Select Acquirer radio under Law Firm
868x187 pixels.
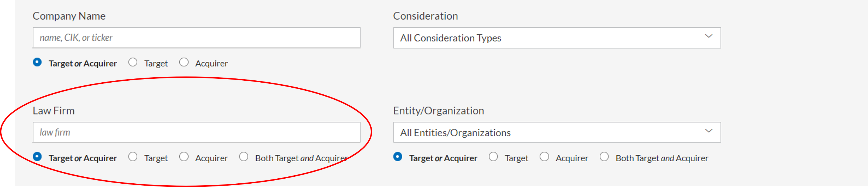tap(184, 157)
